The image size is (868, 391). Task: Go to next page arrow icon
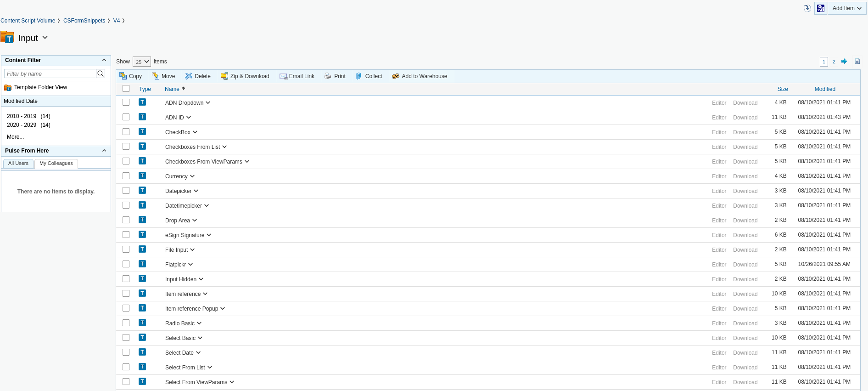tap(844, 62)
